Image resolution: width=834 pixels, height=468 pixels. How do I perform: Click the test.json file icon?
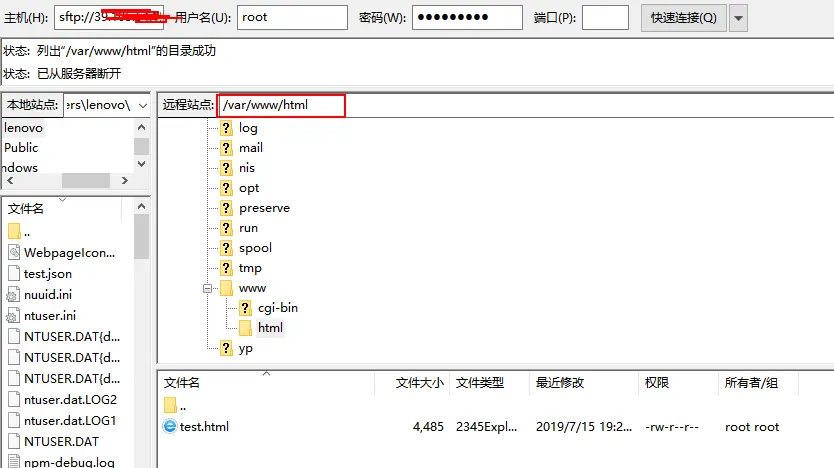(x=14, y=273)
